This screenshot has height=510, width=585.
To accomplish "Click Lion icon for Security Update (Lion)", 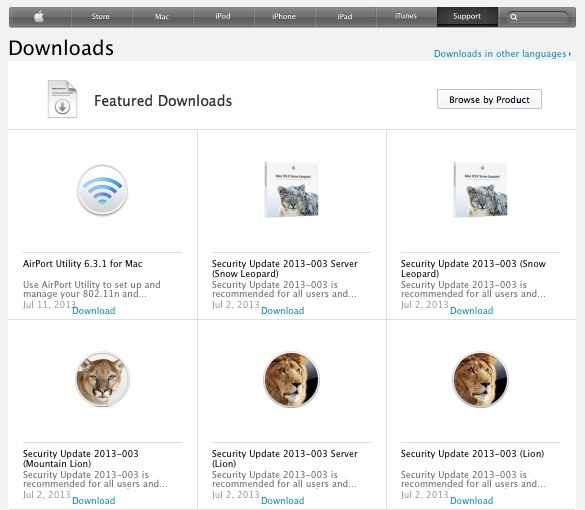I will 480,379.
